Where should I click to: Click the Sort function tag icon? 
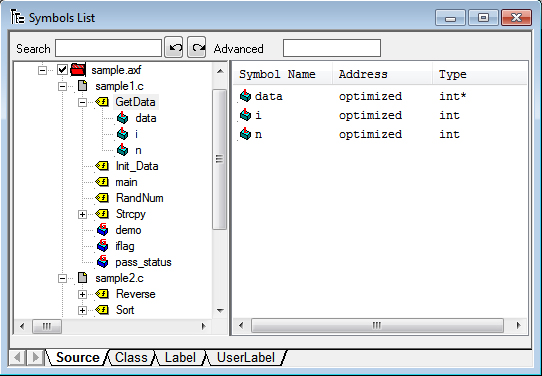[x=102, y=310]
